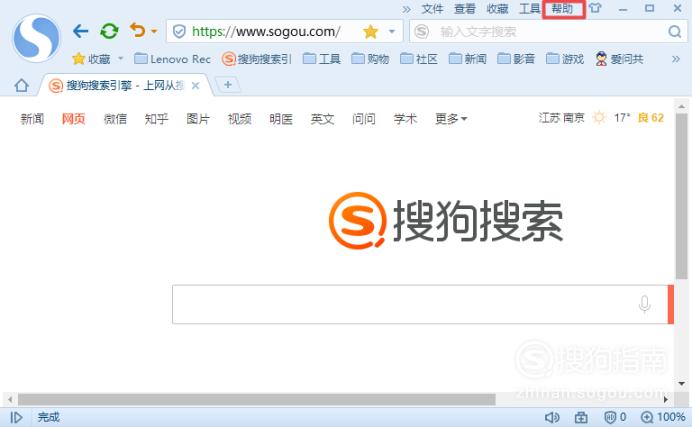Close the 搜狗搜索引擎 tab

tap(196, 86)
